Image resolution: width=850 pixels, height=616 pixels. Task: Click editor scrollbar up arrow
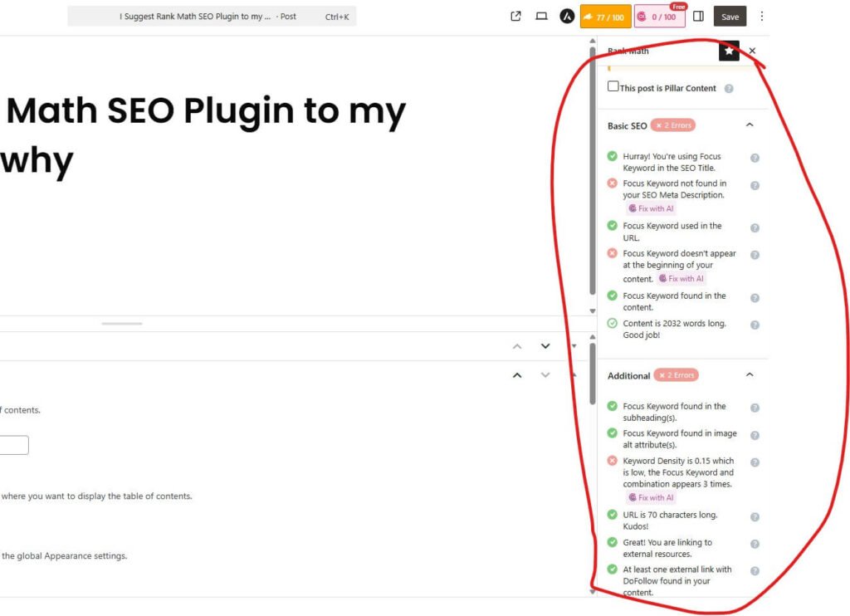tap(593, 41)
